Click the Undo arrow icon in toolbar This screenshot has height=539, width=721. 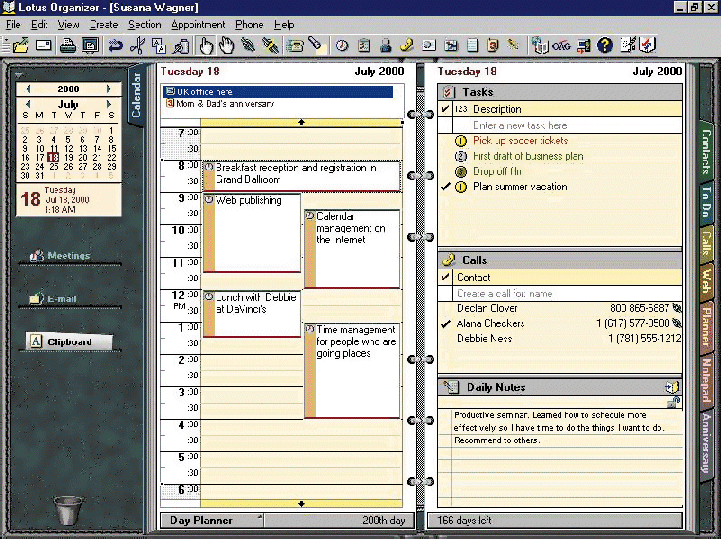pos(115,45)
